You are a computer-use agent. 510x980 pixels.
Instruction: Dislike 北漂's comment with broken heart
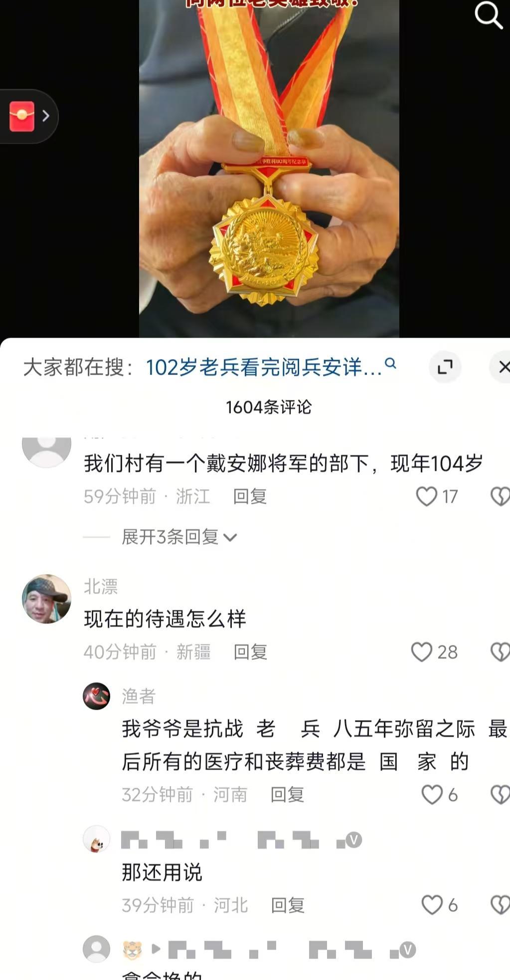point(501,652)
